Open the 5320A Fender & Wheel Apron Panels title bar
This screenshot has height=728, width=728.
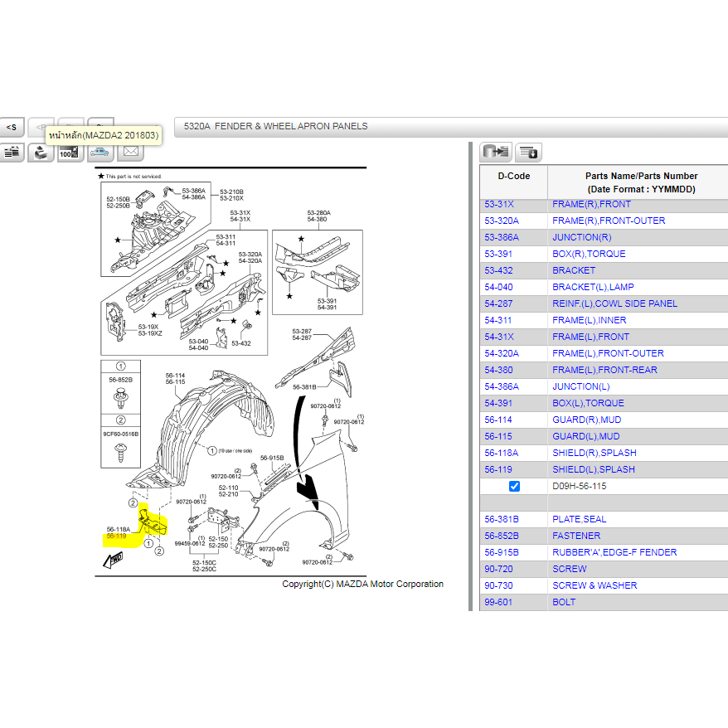[x=275, y=127]
